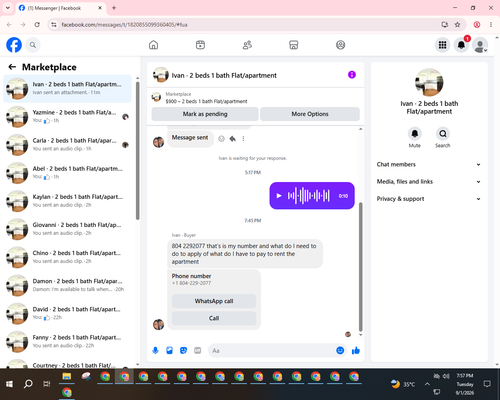Open the Friends icon in top navigation
The image size is (500, 400).
click(247, 45)
